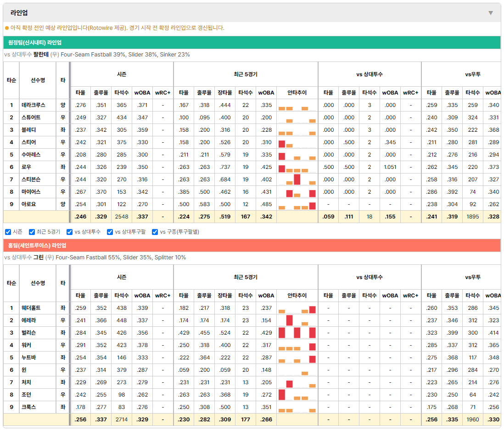Screen dimensions: 504x431
Task: Click 마이어스 hit trend bars
Action: (x=297, y=192)
